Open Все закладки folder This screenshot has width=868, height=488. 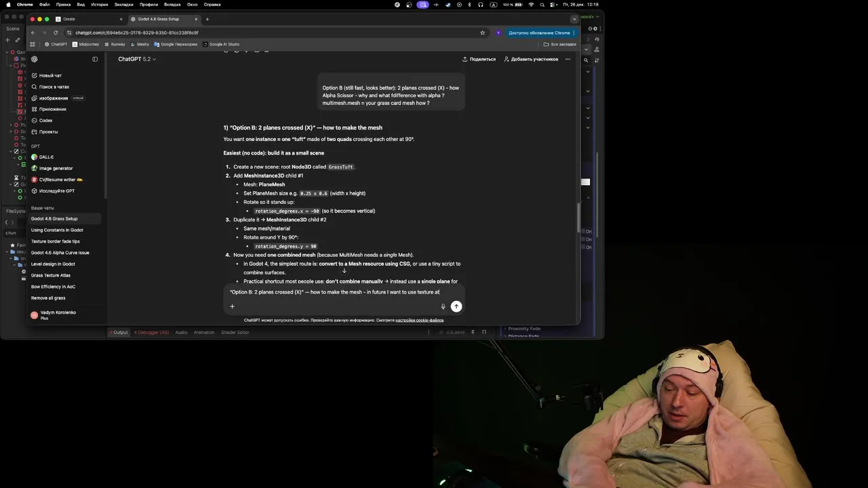(x=560, y=44)
